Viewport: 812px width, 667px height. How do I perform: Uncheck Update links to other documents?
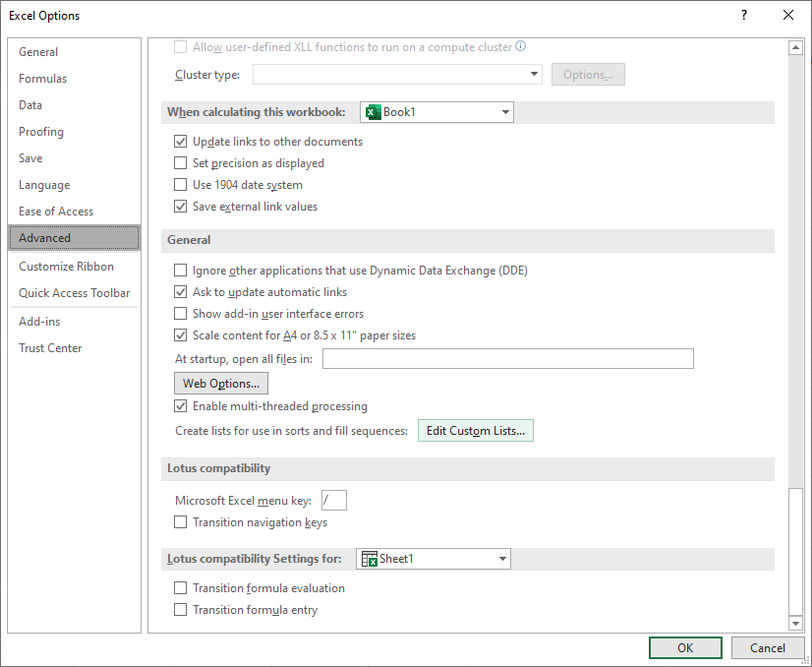180,142
